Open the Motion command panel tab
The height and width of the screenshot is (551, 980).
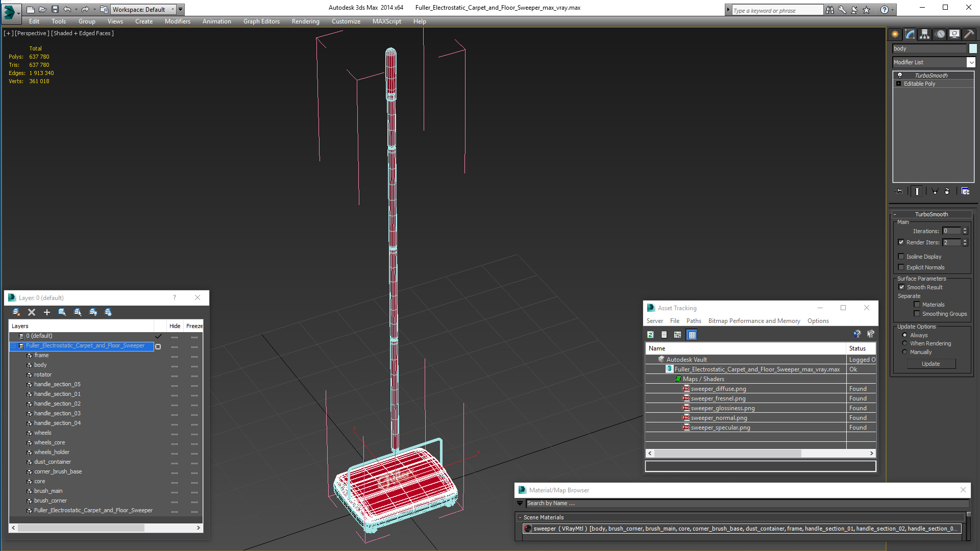tap(940, 34)
